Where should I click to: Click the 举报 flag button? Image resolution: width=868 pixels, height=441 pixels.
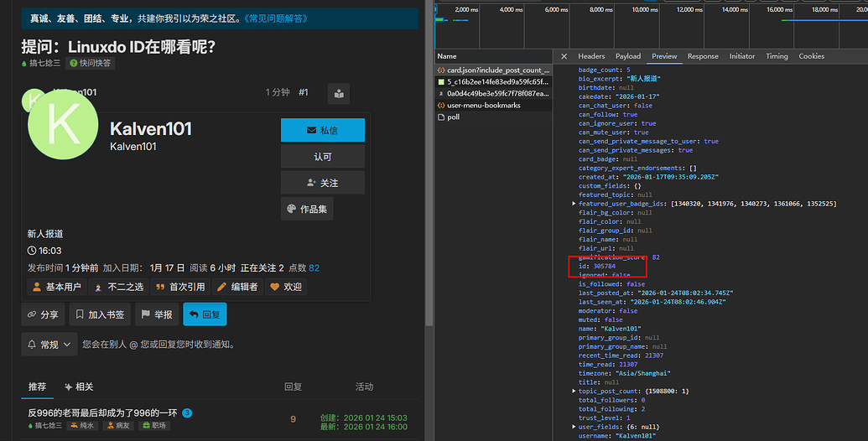click(x=157, y=314)
